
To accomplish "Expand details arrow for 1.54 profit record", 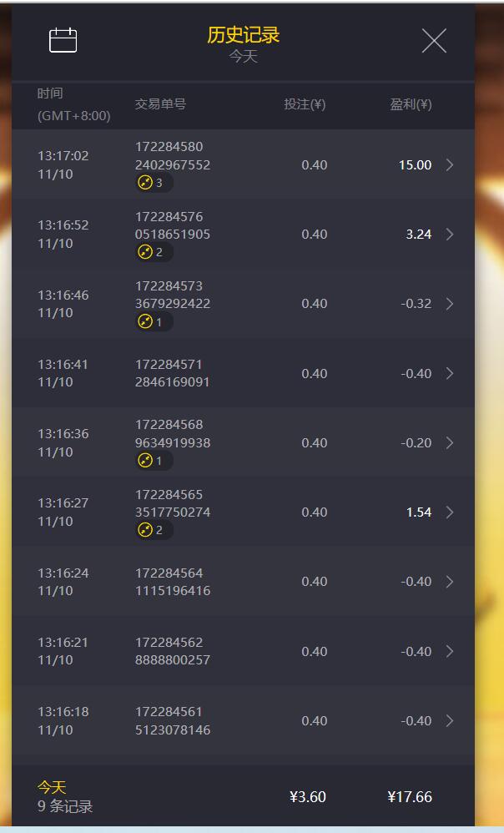I will 450,512.
